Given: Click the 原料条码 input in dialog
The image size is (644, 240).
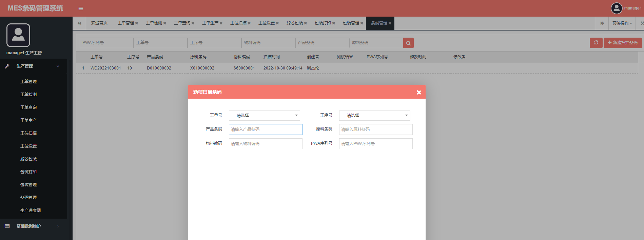Looking at the screenshot, I should pos(375,129).
